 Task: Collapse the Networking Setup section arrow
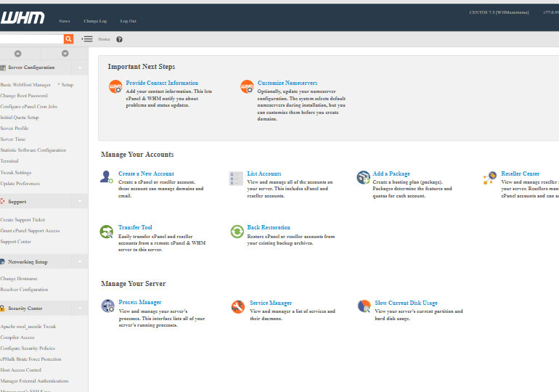click(80, 261)
